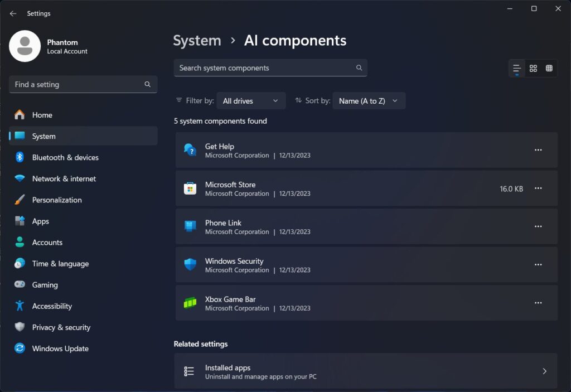Click the Search system components field

point(265,68)
